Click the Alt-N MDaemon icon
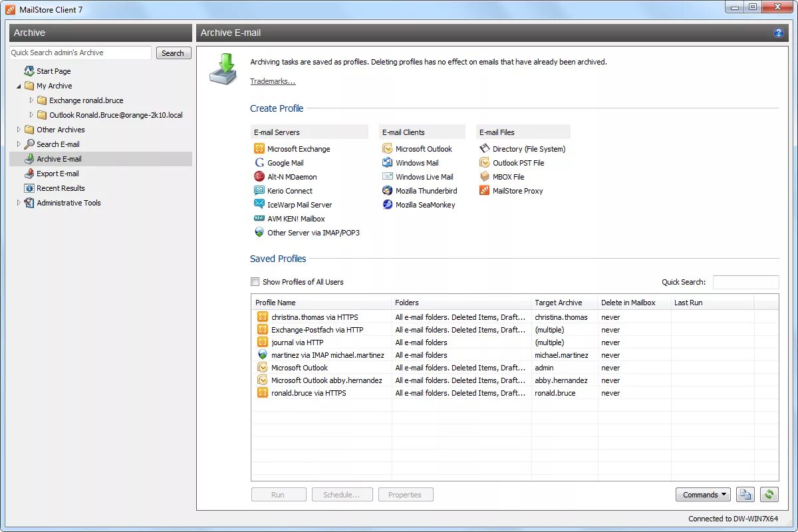The width and height of the screenshot is (798, 532). 259,177
